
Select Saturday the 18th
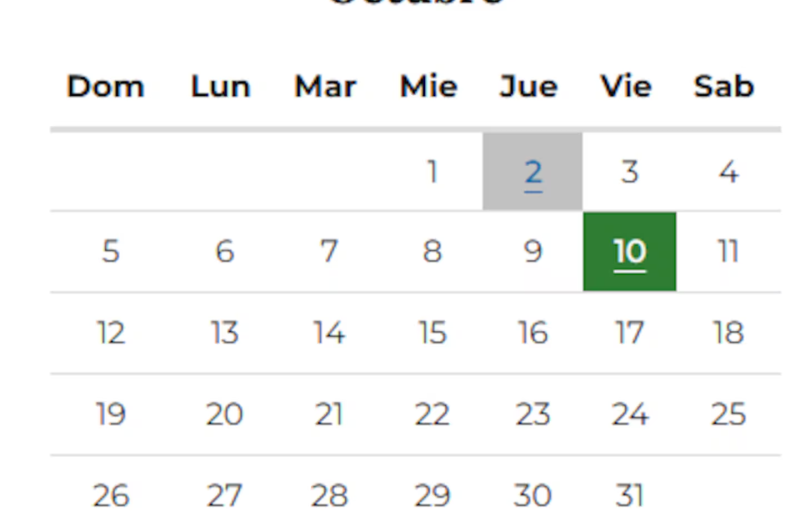point(728,332)
